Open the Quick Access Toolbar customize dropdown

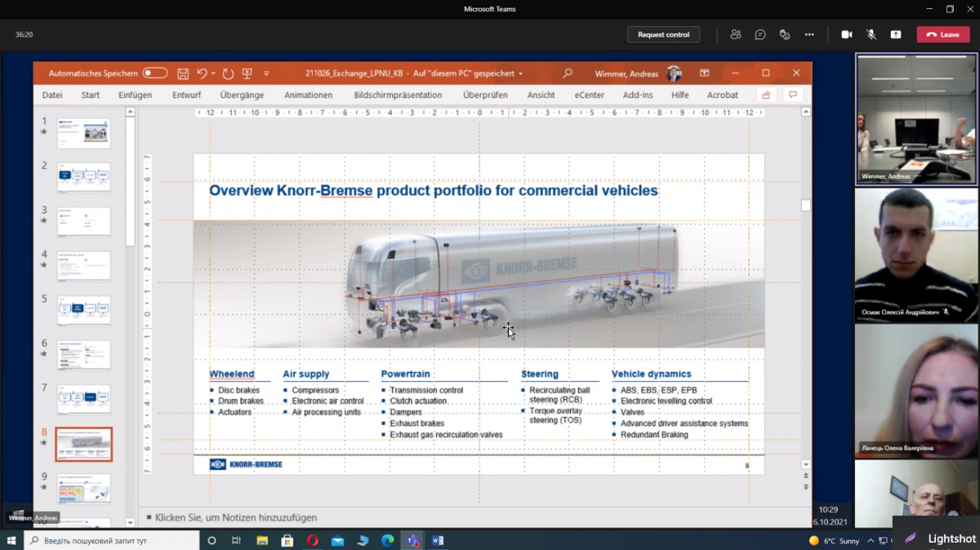[266, 73]
